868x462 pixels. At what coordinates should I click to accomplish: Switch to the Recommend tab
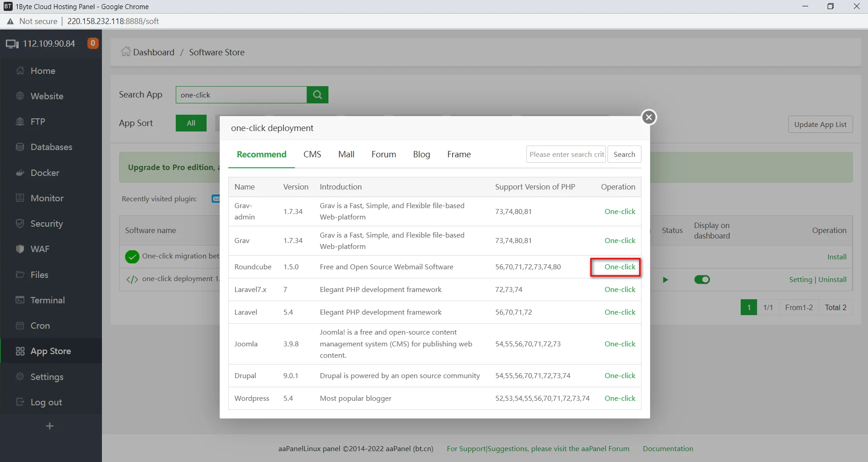coord(261,154)
